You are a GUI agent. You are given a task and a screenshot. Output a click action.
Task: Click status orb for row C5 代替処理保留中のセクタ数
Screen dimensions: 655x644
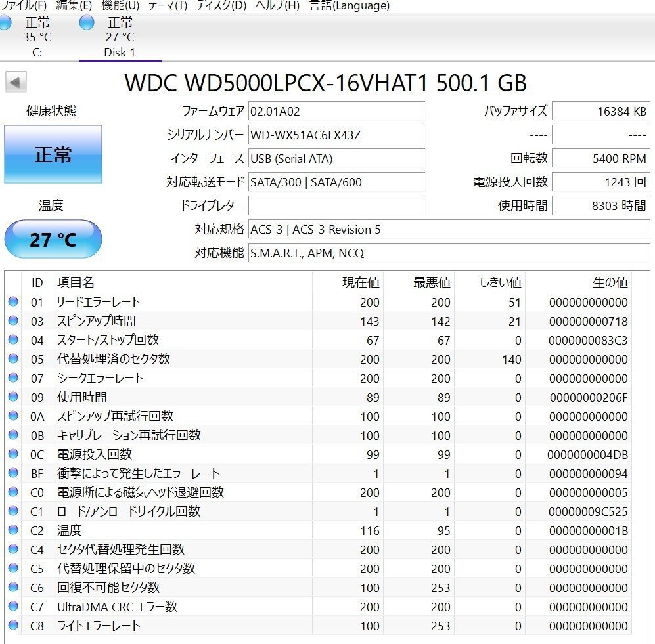point(13,568)
